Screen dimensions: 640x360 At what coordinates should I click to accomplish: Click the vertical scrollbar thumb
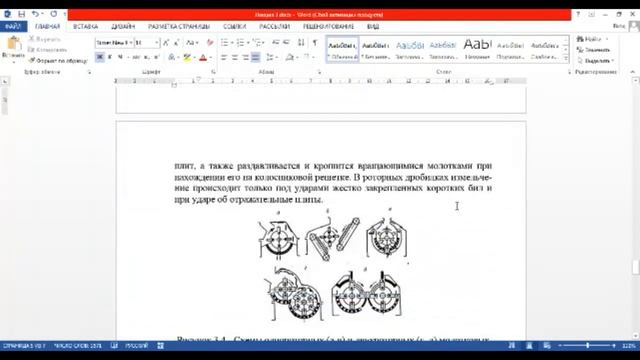[636, 267]
